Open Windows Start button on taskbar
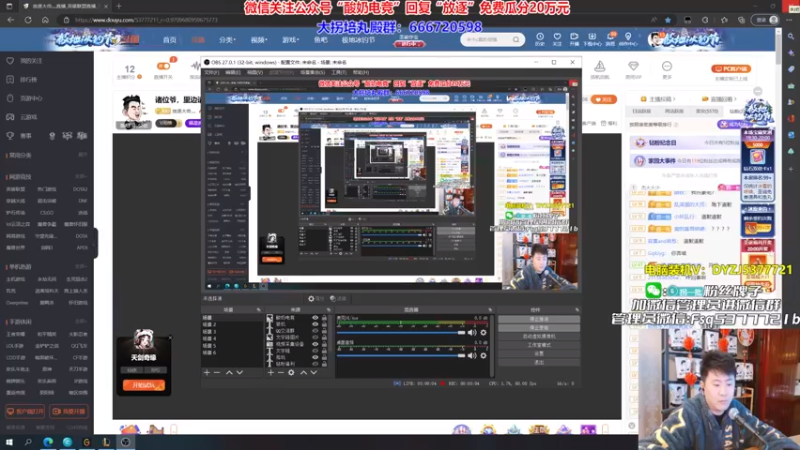This screenshot has height=450, width=800. point(9,442)
